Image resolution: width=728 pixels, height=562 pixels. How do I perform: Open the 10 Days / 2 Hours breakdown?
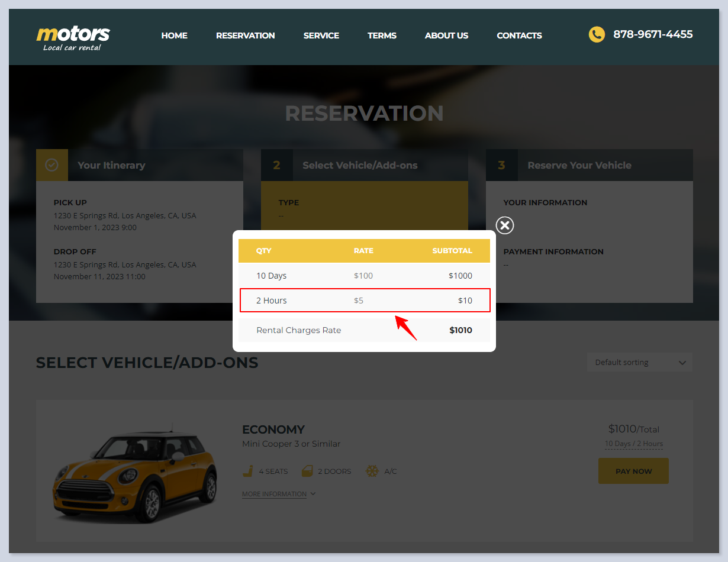(633, 444)
